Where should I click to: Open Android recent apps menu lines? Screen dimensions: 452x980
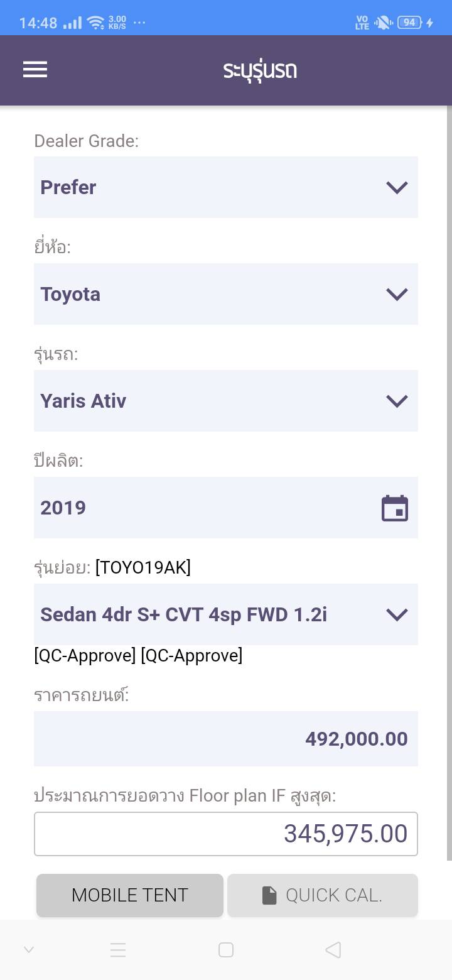[x=118, y=950]
